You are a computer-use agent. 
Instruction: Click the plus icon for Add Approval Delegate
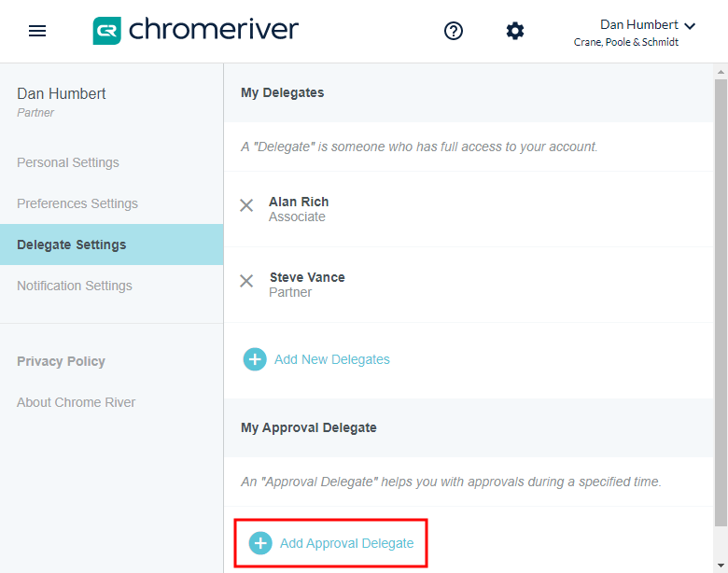[x=260, y=543]
